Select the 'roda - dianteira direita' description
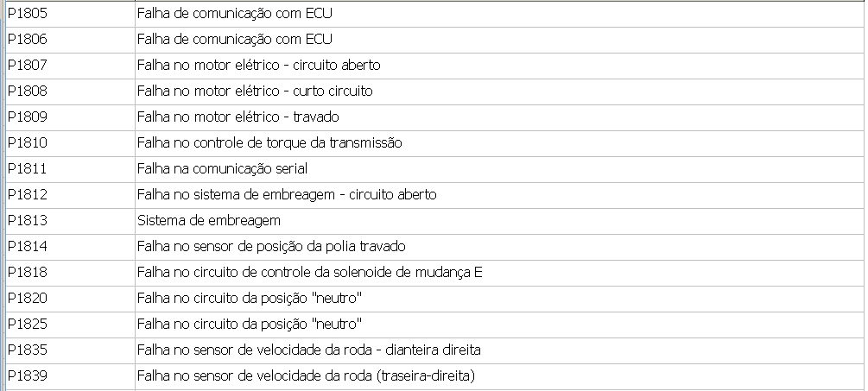 click(x=308, y=350)
